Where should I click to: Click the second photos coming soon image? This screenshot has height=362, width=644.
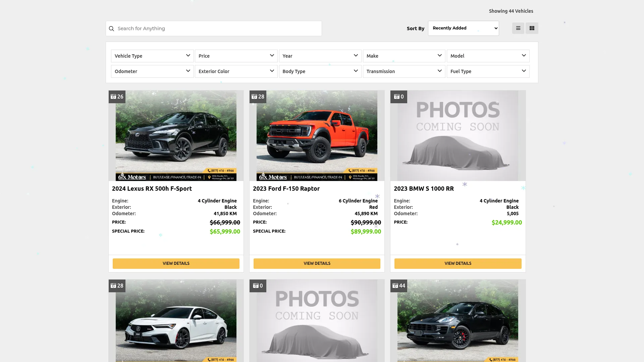click(x=317, y=321)
